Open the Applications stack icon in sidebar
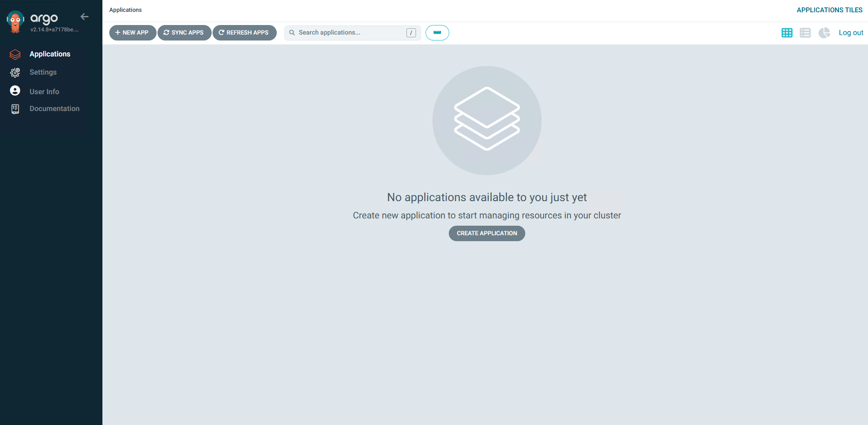Viewport: 868px width, 425px height. pos(15,55)
